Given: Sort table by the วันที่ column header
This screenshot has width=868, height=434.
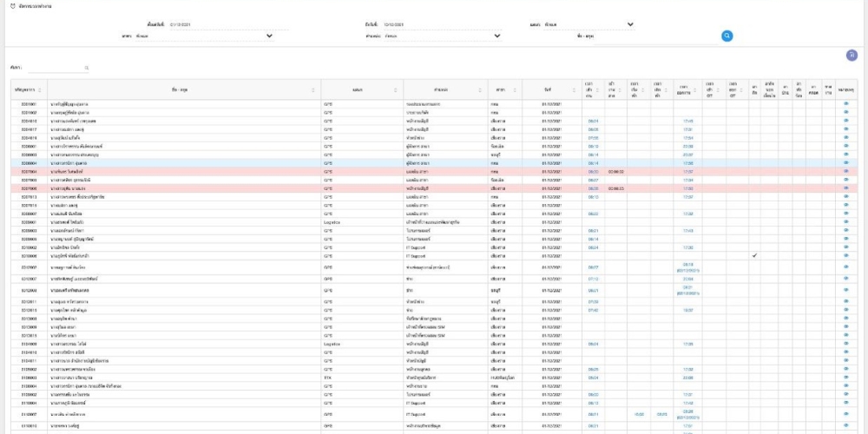Looking at the screenshot, I should (x=548, y=90).
